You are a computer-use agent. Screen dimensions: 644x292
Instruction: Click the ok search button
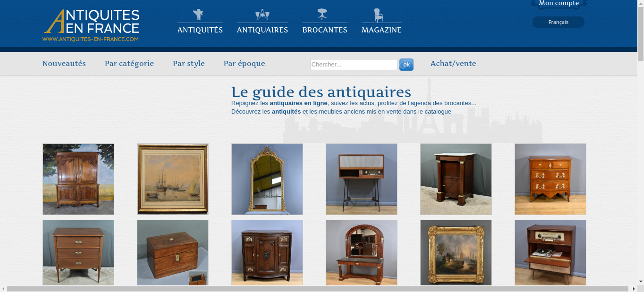point(406,65)
